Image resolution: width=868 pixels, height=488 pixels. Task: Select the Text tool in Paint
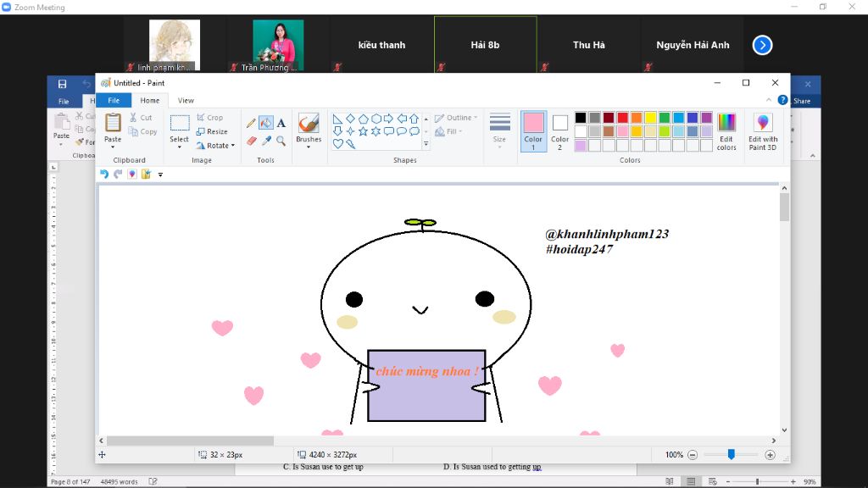[x=281, y=123]
